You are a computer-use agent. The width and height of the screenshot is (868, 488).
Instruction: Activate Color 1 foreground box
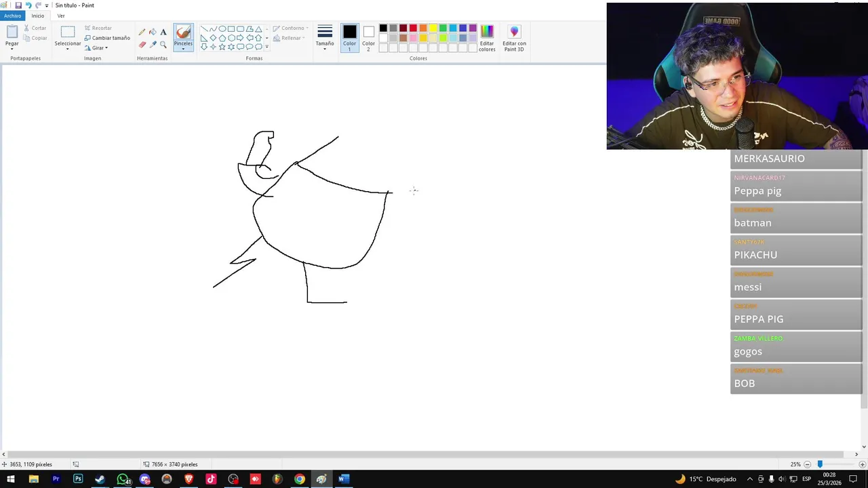pyautogui.click(x=349, y=38)
